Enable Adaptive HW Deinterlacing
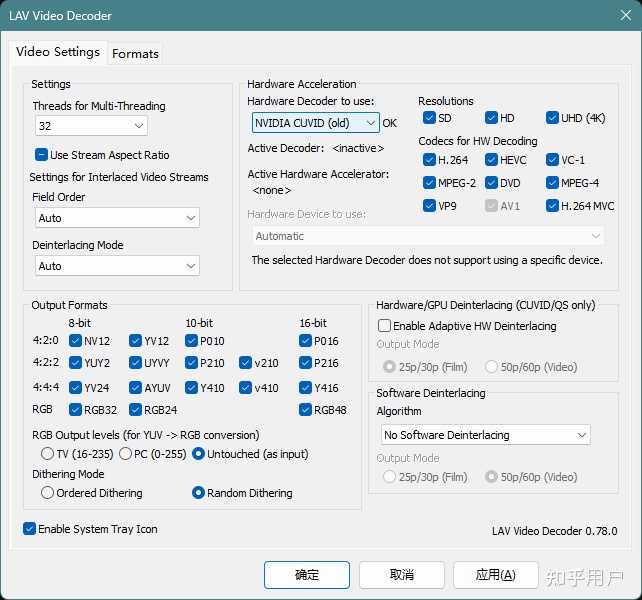This screenshot has height=600, width=642. coord(384,326)
